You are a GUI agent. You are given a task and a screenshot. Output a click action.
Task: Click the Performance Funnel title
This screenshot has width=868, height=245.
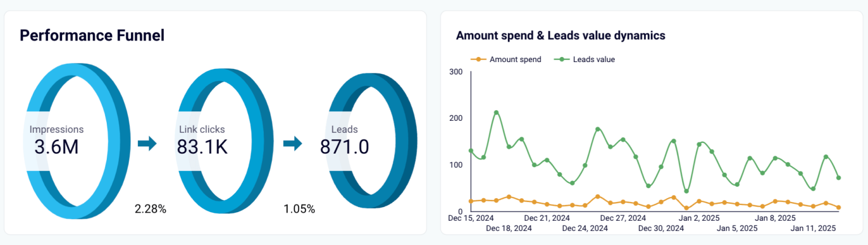[92, 36]
